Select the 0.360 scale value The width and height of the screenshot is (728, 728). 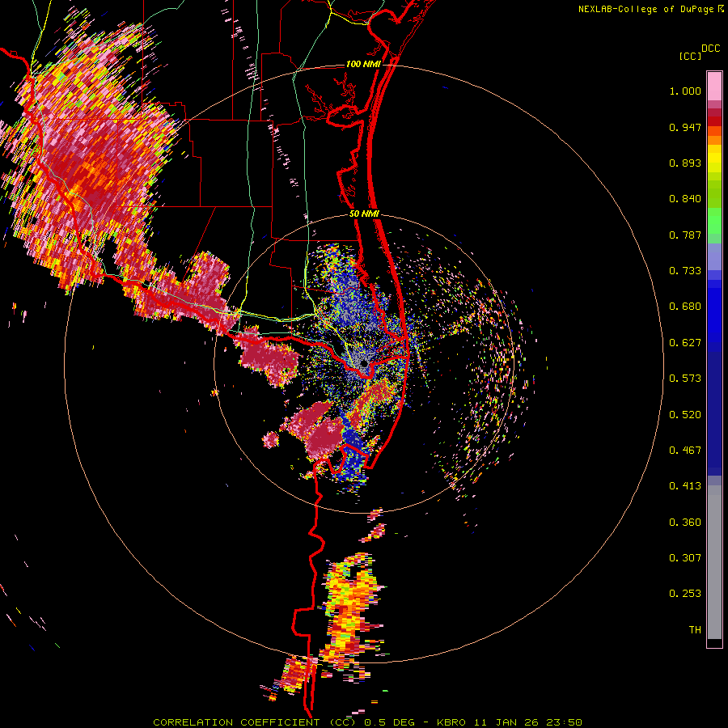click(685, 523)
